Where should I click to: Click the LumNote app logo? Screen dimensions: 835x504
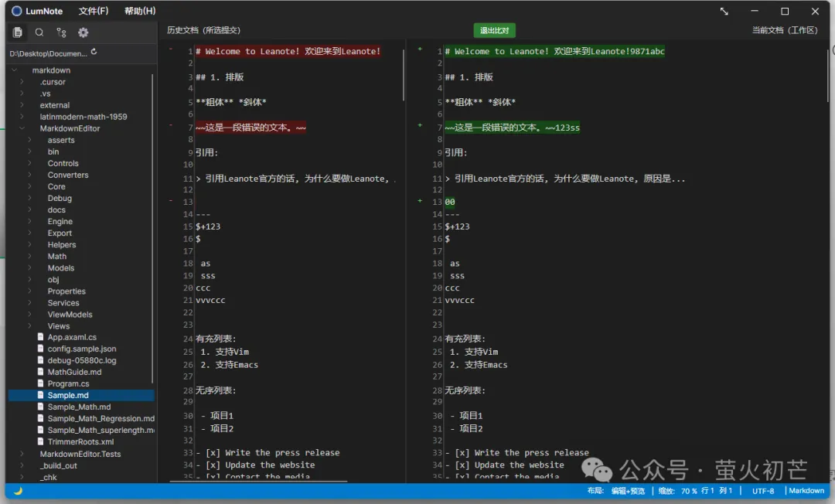coord(16,11)
